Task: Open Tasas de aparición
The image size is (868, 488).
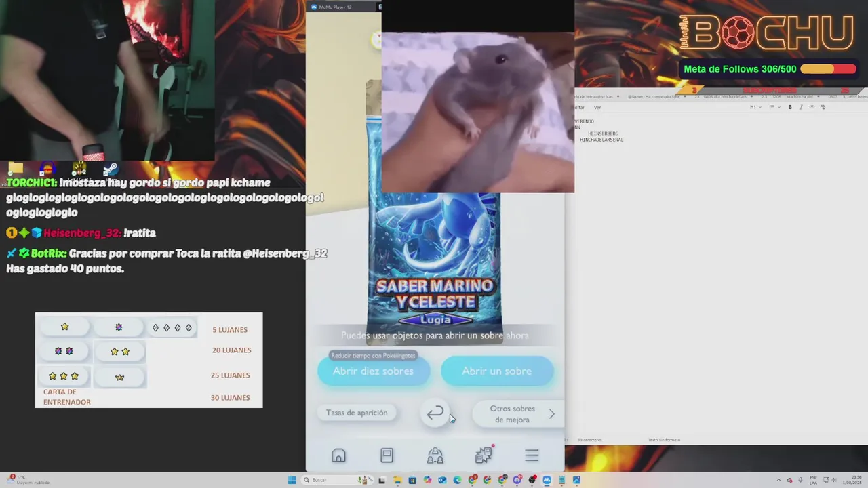Action: tap(357, 413)
